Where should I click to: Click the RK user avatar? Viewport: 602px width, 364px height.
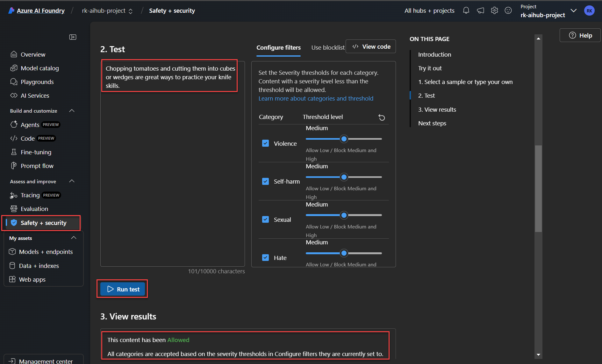(589, 10)
